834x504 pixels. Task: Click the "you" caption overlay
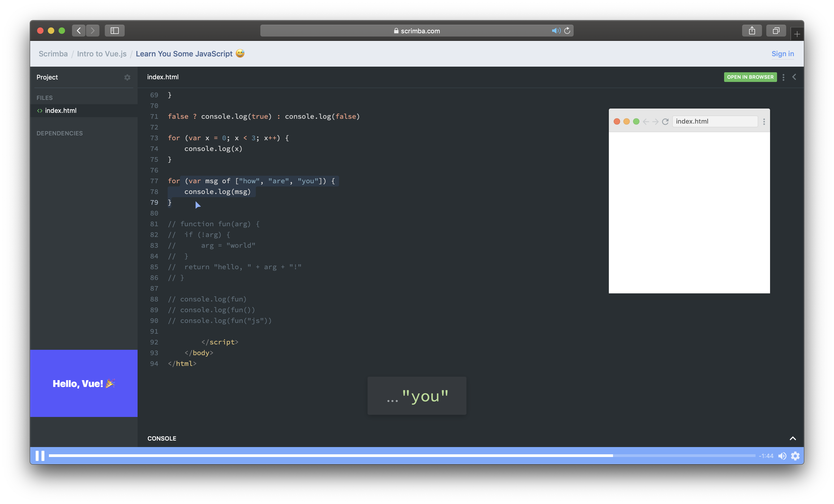point(417,396)
